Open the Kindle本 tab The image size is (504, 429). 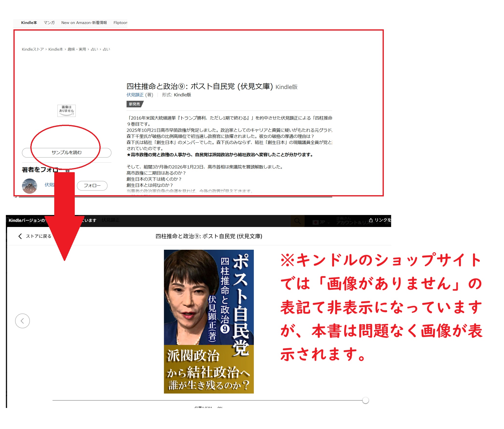coord(29,23)
